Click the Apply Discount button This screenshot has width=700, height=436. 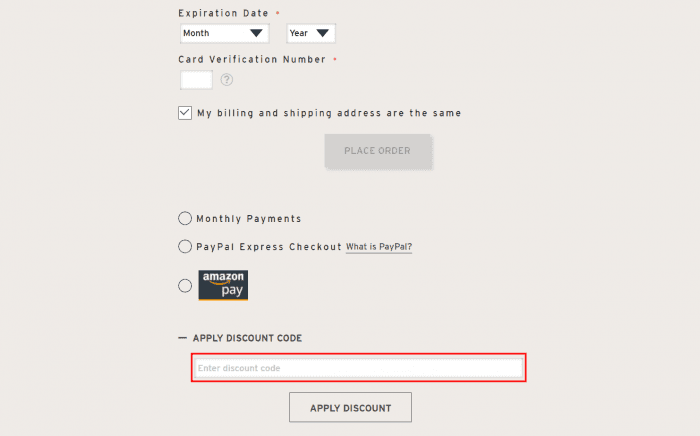pyautogui.click(x=350, y=408)
